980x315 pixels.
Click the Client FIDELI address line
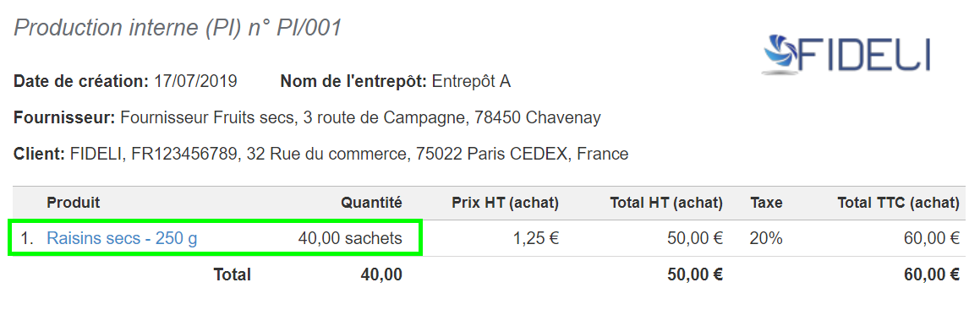pyautogui.click(x=320, y=154)
